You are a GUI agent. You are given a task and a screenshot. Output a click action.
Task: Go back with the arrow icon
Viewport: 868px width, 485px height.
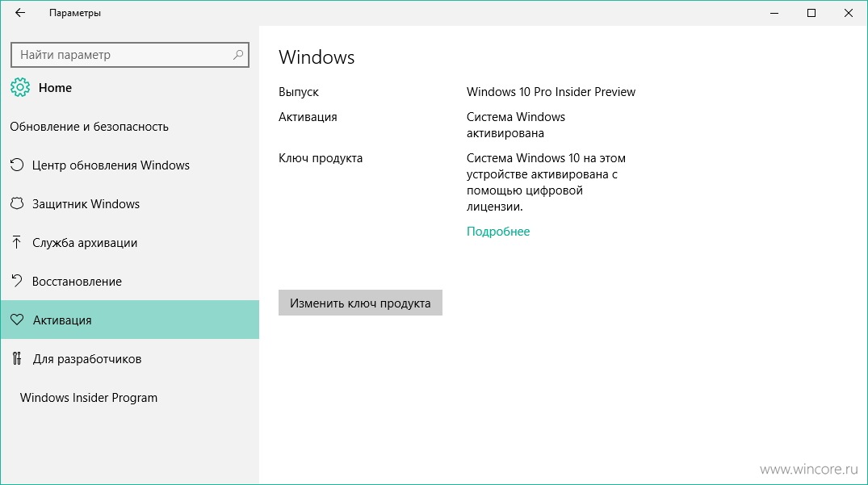click(20, 13)
